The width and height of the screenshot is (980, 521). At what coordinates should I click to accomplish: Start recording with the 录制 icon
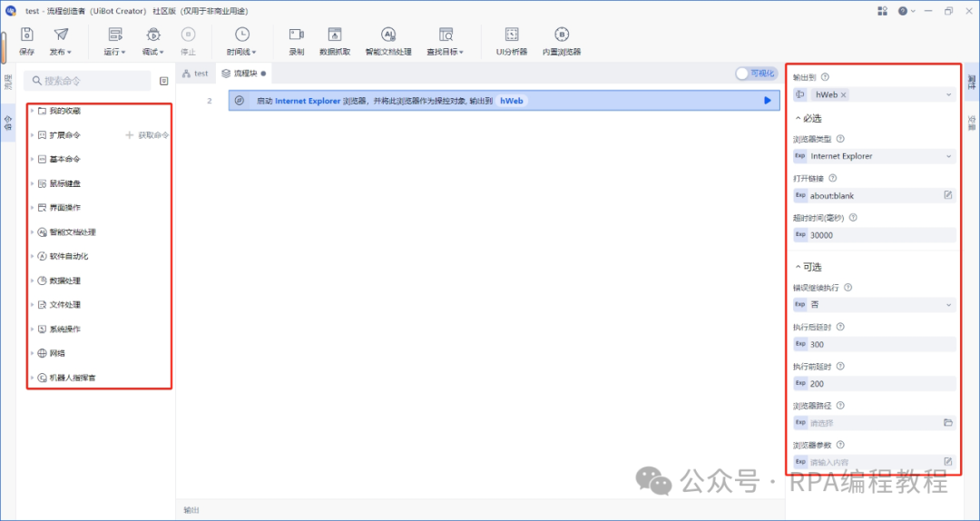pyautogui.click(x=296, y=34)
